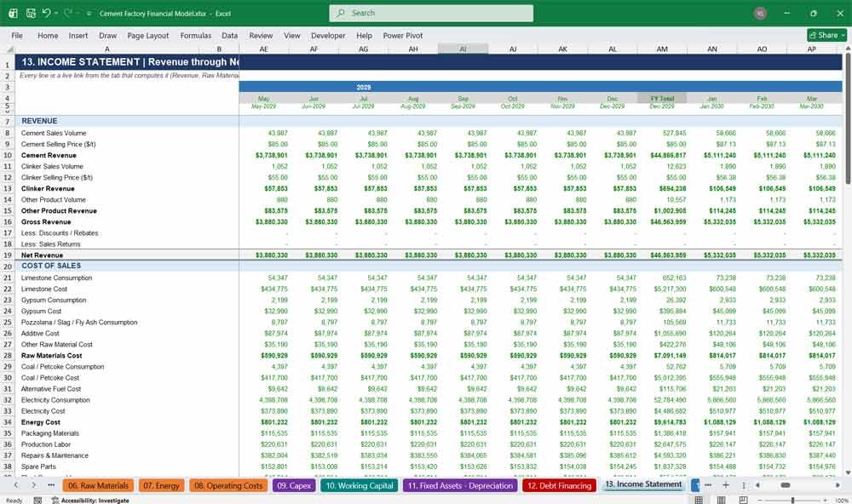Viewport: 852px width, 504px height.
Task: Select the Raw Materials Cost row label
Action: (x=52, y=356)
